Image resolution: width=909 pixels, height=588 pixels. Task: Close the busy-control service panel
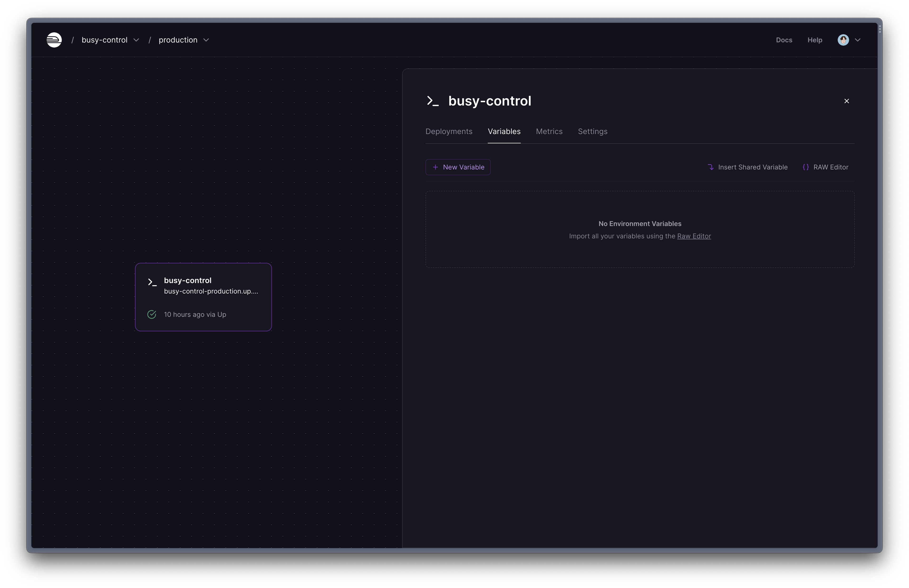point(846,101)
